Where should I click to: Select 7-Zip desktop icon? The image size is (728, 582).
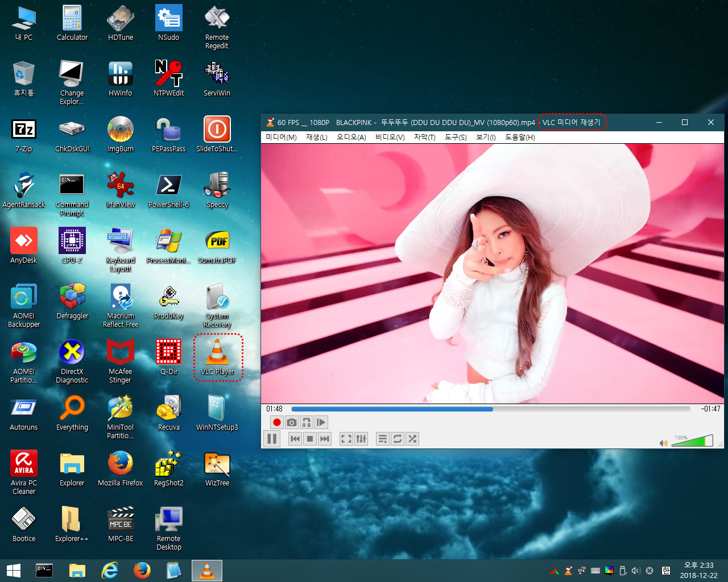tap(24, 134)
